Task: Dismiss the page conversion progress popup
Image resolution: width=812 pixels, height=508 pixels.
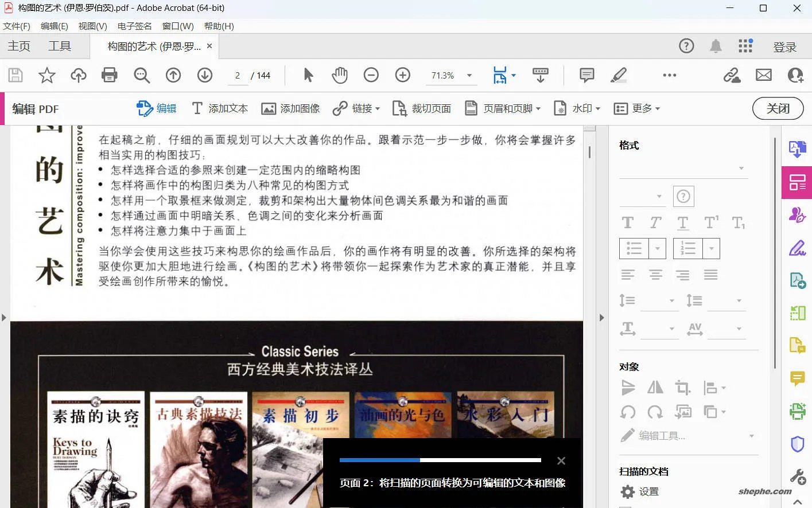Action: (x=561, y=461)
